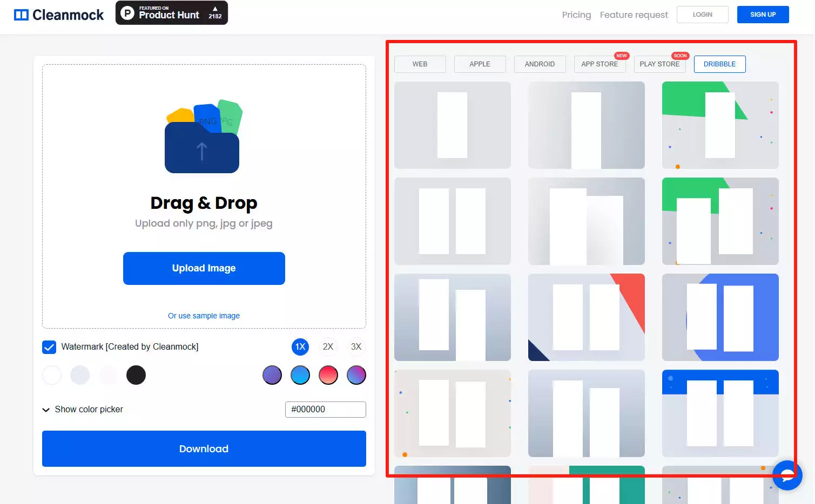Viewport: 815px width, 504px height.
Task: Choose the two-frame template with red corner
Action: tap(587, 317)
